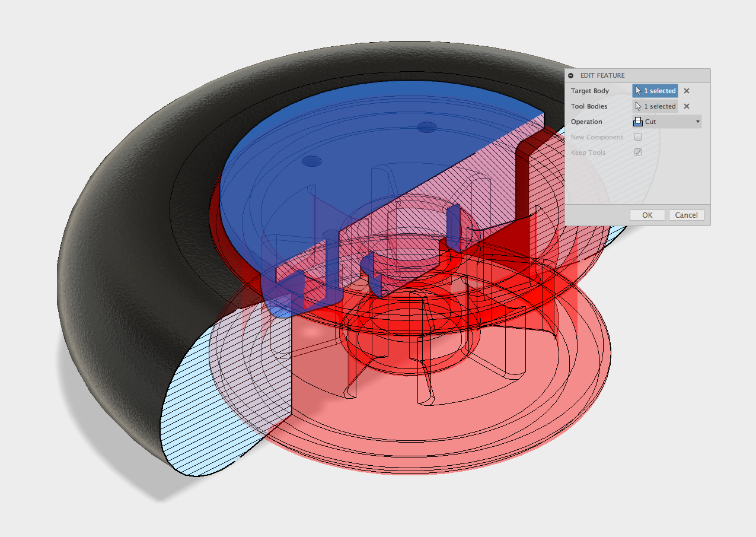Click the Tool Bodies selection field

655,106
